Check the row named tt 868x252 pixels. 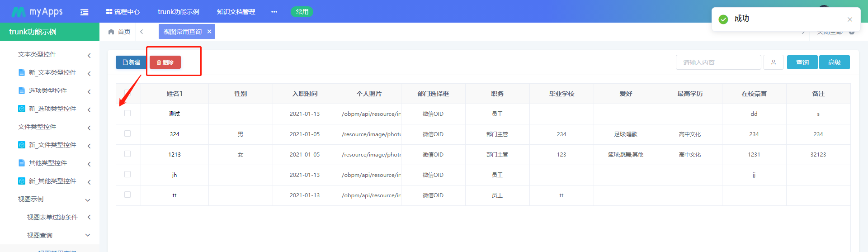(x=127, y=195)
